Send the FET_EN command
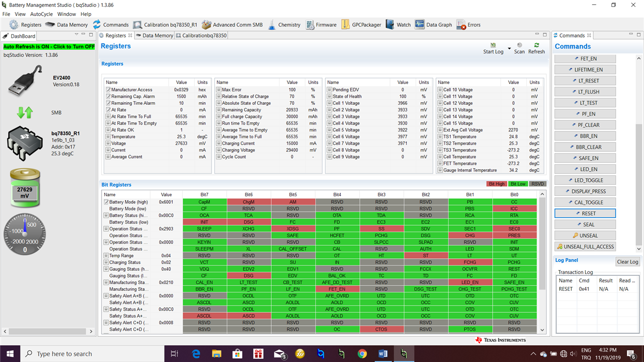 pyautogui.click(x=585, y=59)
